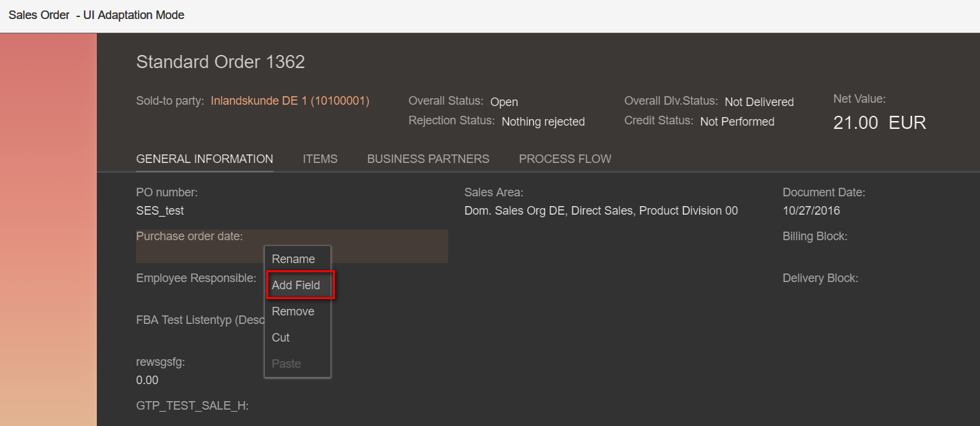Click the Sales Area field label
This screenshot has width=980, height=426.
point(494,192)
